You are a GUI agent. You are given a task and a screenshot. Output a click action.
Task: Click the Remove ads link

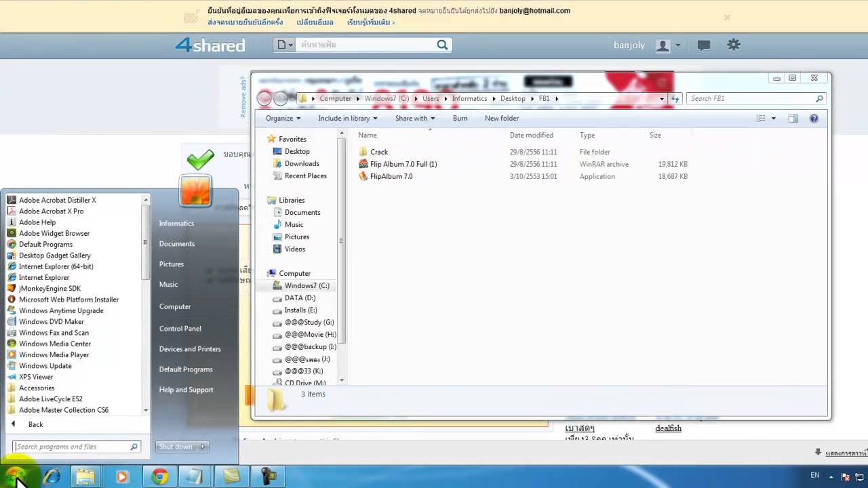pyautogui.click(x=243, y=97)
